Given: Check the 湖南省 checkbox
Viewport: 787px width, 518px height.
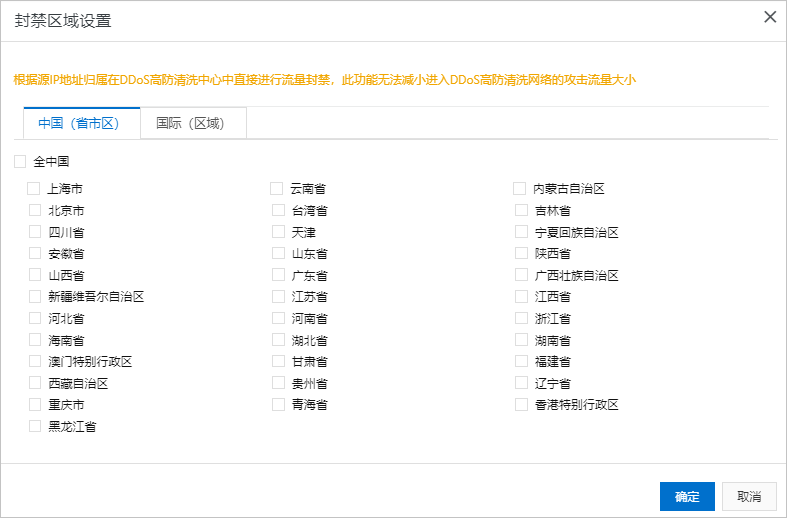Looking at the screenshot, I should pos(521,339).
